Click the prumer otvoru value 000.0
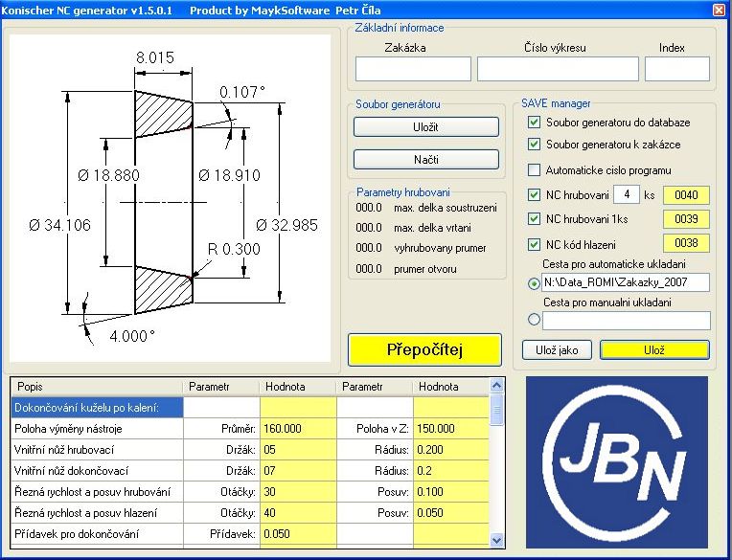Image resolution: width=732 pixels, height=560 pixels. (369, 269)
